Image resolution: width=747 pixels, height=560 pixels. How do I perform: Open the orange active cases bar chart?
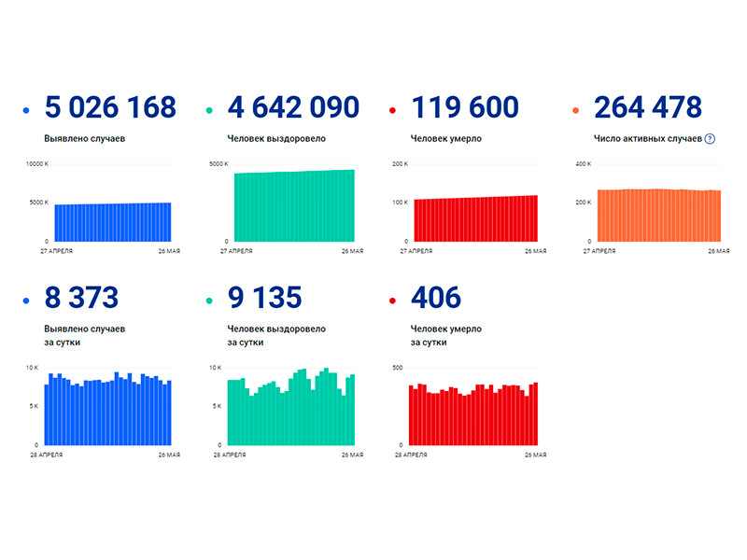point(659,214)
